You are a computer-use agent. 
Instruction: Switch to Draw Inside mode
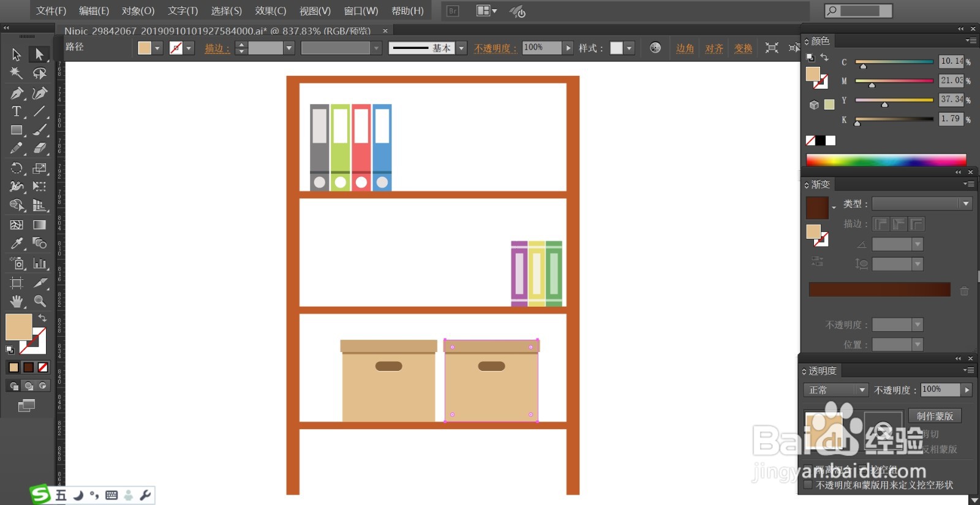(x=43, y=386)
